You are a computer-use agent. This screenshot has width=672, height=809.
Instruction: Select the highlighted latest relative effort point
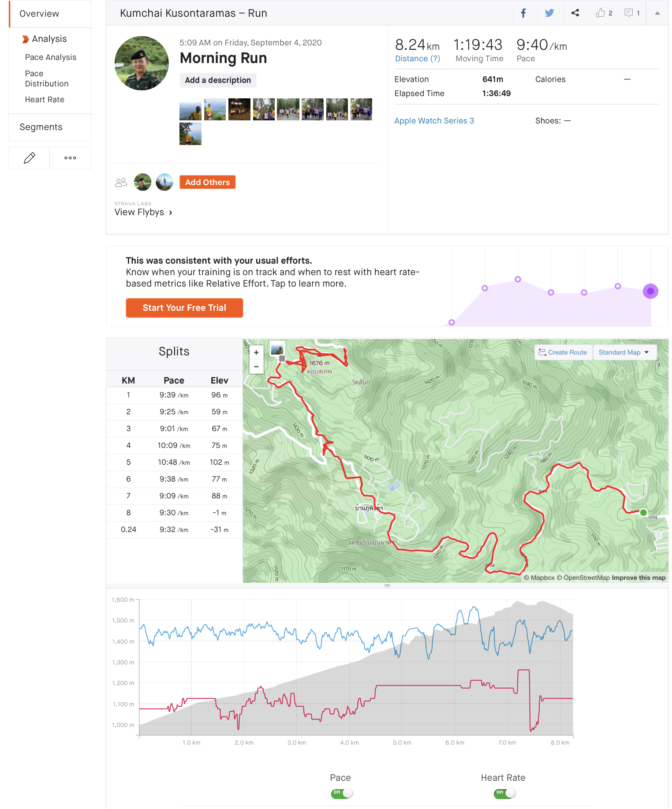[650, 291]
